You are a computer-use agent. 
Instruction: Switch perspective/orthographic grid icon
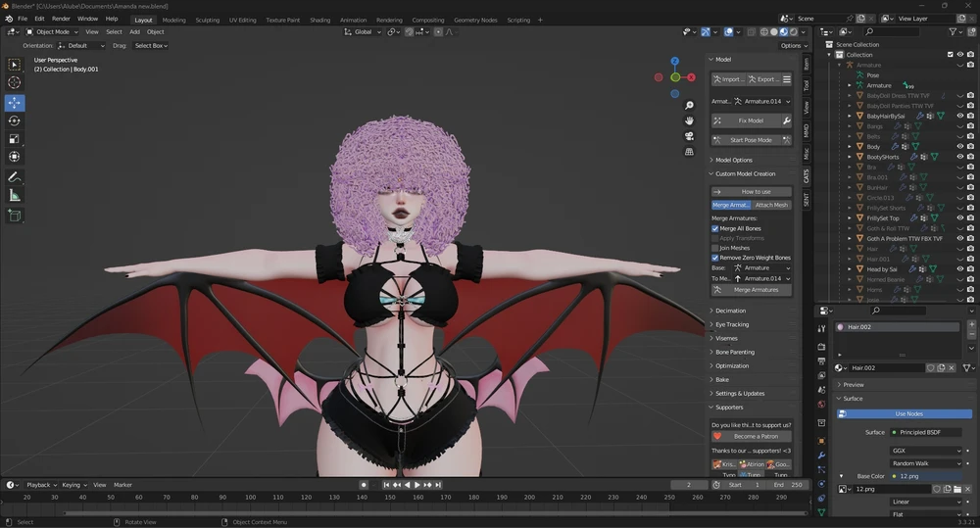[x=689, y=152]
